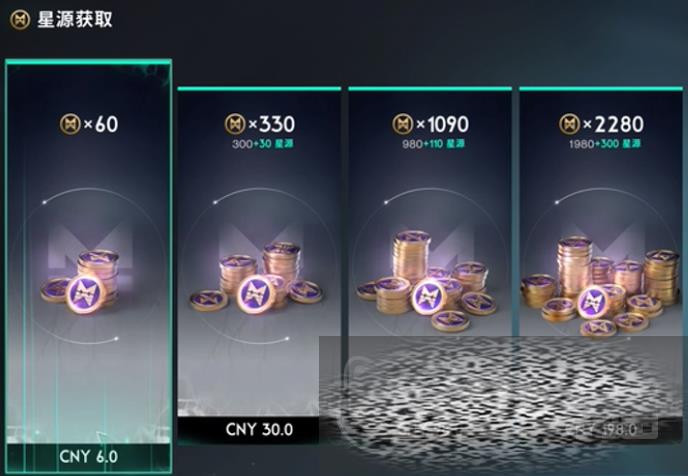Click the coin icon beside ×2280

click(570, 124)
